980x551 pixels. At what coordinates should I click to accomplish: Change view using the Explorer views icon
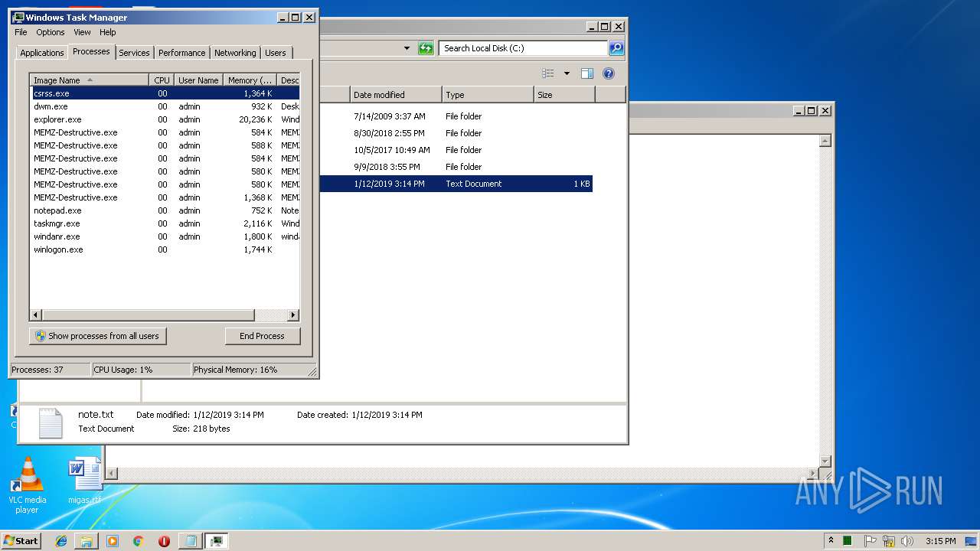click(548, 73)
